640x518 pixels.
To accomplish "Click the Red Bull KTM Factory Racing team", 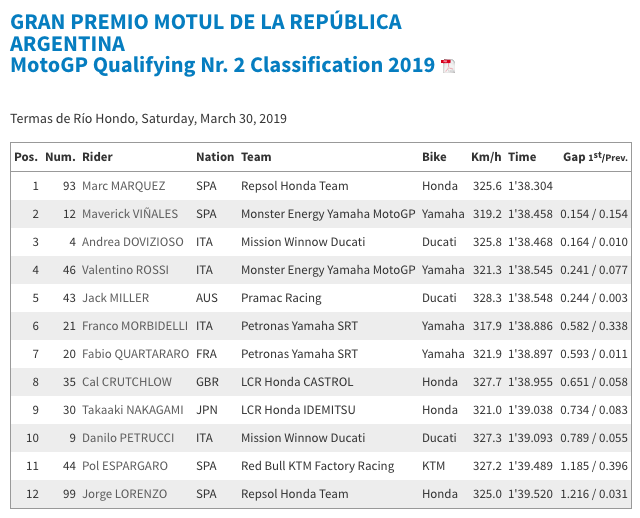I will coord(317,466).
